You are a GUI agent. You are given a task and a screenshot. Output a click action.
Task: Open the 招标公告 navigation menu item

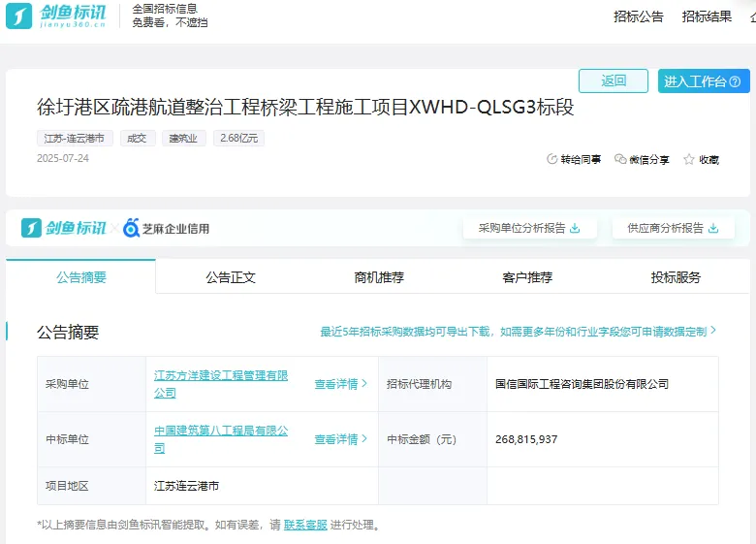point(639,16)
